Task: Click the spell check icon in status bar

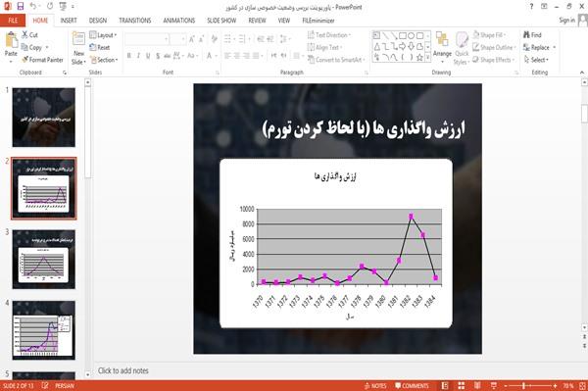Action: (x=45, y=385)
